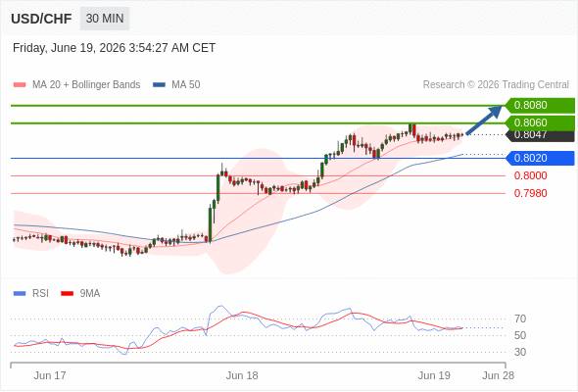The image size is (578, 392).
Task: Click the 0.8000 support level label
Action: click(530, 175)
